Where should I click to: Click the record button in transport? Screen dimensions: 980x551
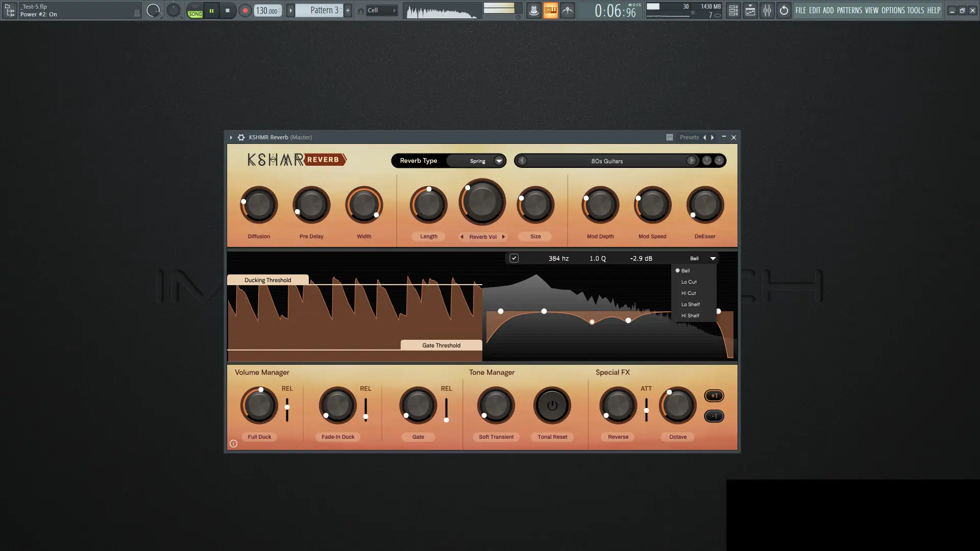click(245, 10)
